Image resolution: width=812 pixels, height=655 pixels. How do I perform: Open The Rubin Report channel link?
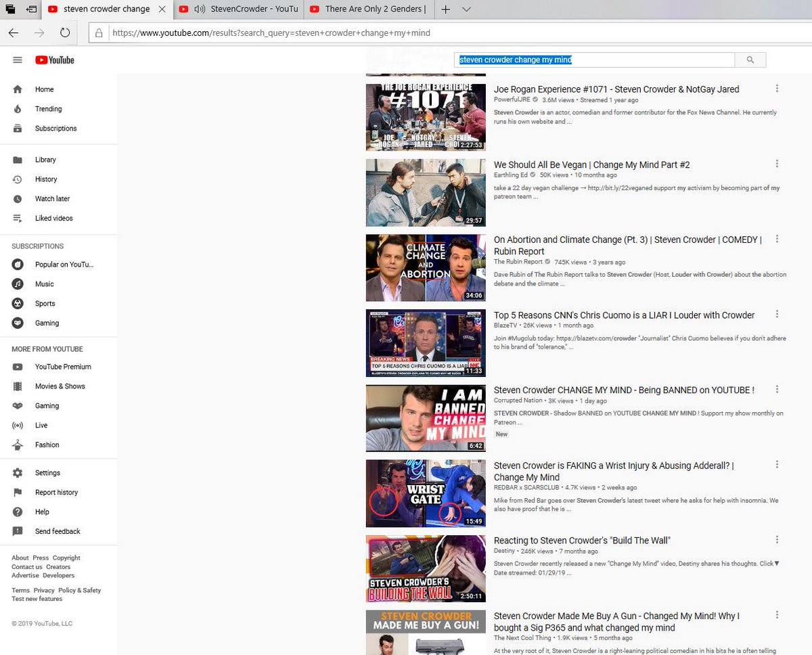[518, 263]
